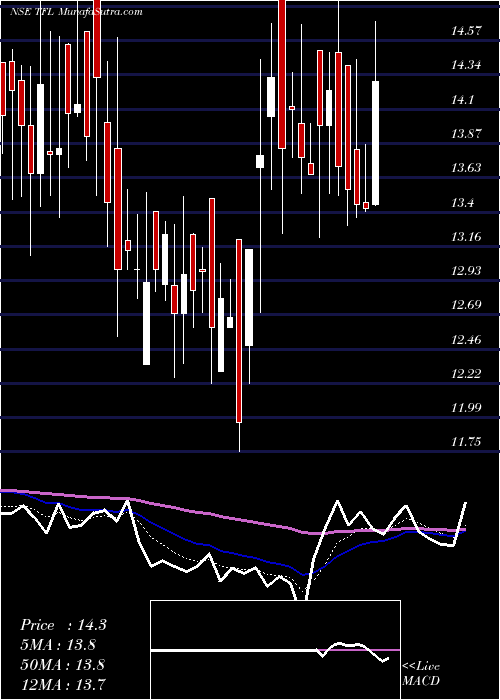
Task: Click the Price : 14.3 readout
Action: click(x=63, y=625)
